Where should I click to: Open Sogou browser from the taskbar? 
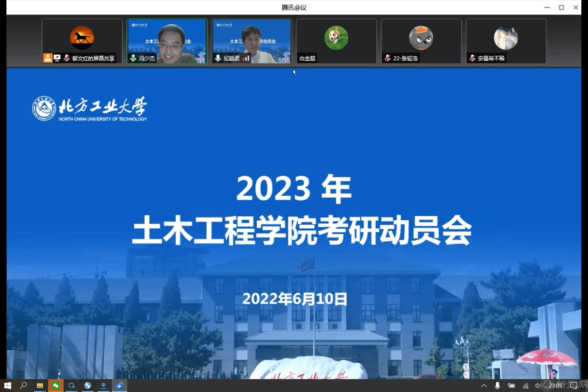click(87, 386)
